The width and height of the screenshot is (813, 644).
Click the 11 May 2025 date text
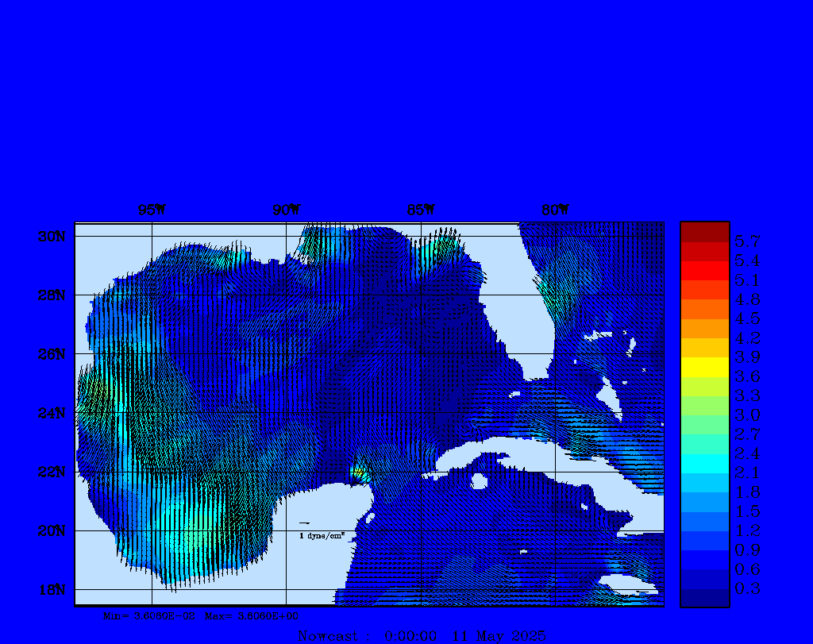click(x=499, y=636)
